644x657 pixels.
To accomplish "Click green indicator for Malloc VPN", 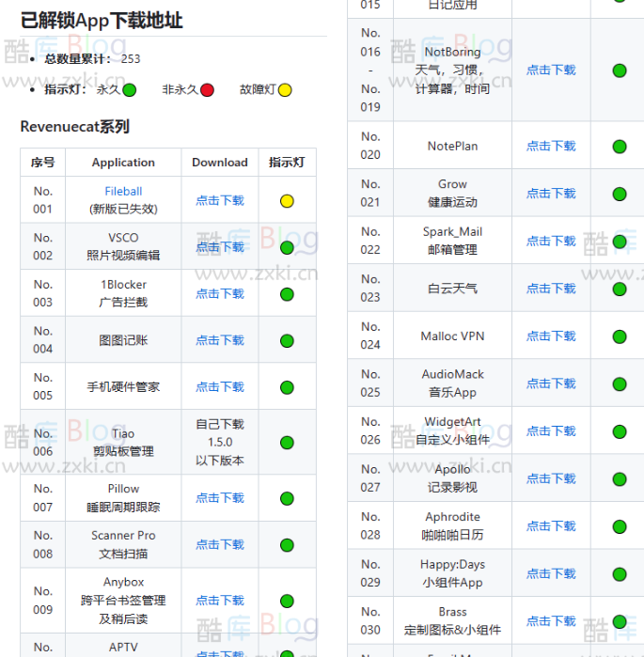I will pos(620,336).
